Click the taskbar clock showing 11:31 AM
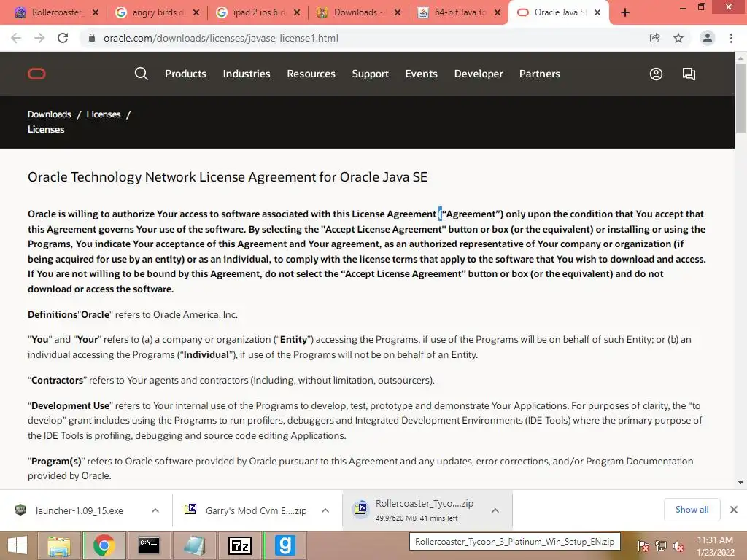747x560 pixels. (x=715, y=545)
